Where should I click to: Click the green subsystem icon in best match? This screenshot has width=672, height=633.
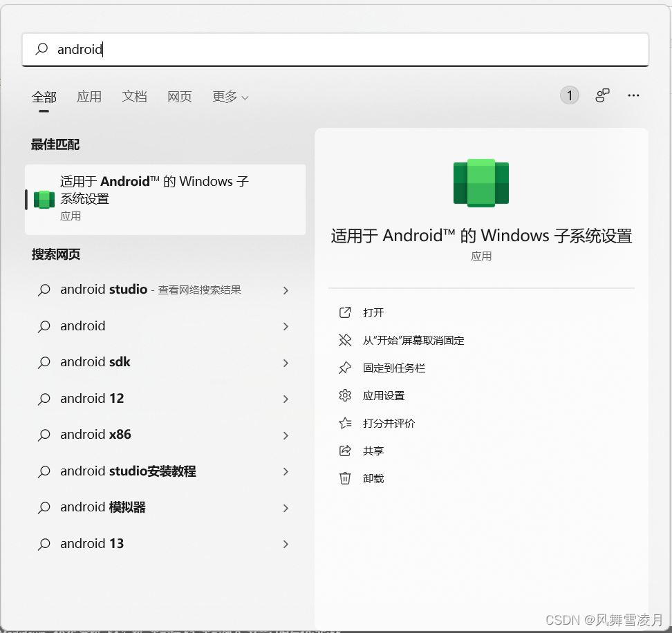point(44,200)
